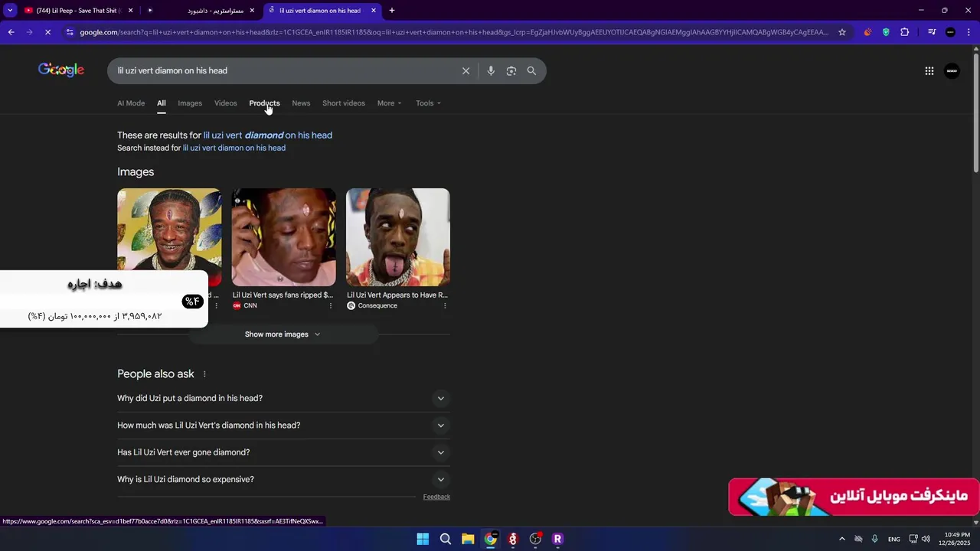The width and height of the screenshot is (980, 551).
Task: Open Windows Start menu
Action: tap(423, 539)
